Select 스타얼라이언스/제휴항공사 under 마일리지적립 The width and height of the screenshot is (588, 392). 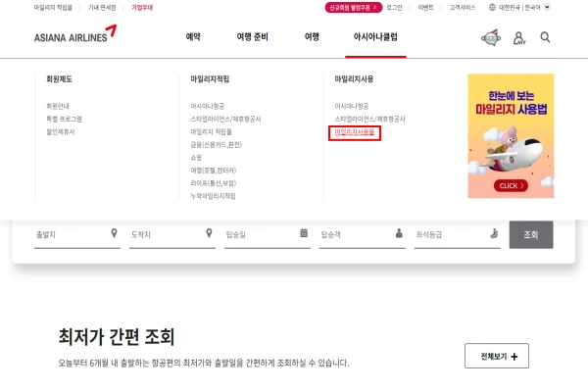pos(225,119)
